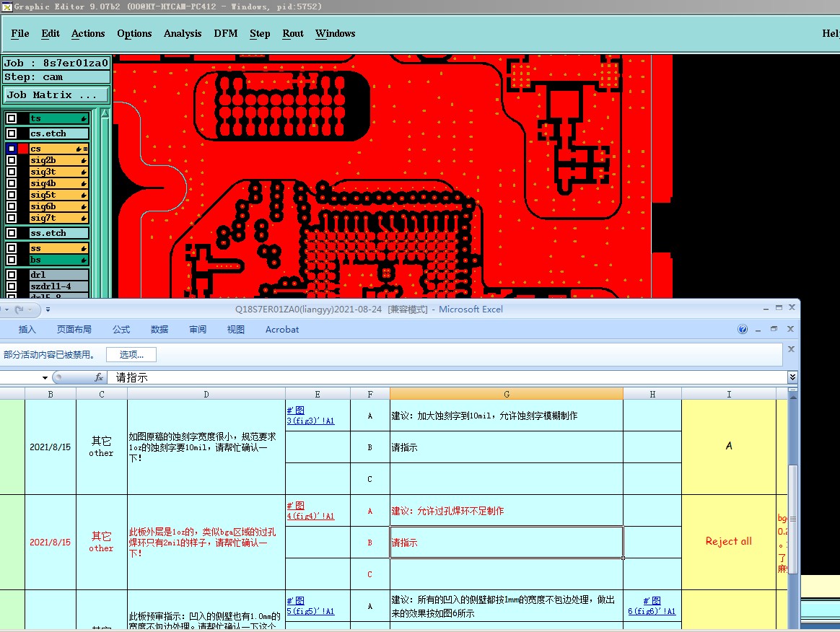Screen dimensions: 840x632
Task: Toggle display checkbox for ts layer
Action: [12, 118]
